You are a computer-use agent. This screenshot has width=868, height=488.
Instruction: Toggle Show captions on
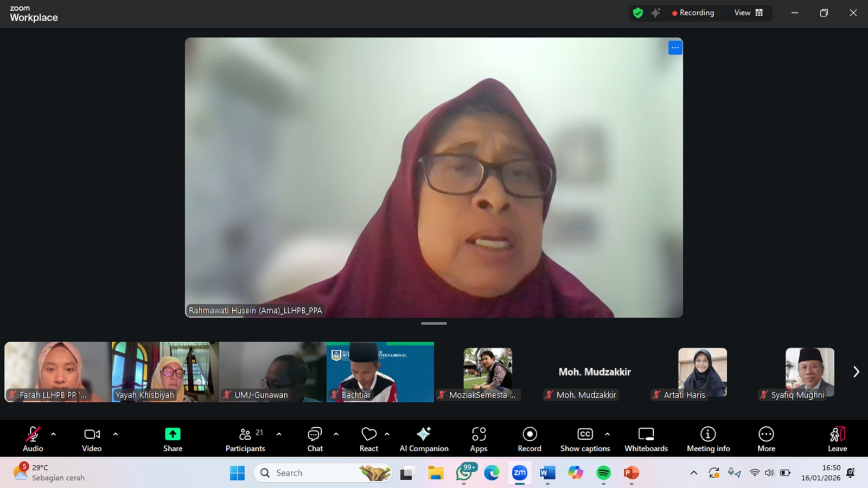[585, 439]
